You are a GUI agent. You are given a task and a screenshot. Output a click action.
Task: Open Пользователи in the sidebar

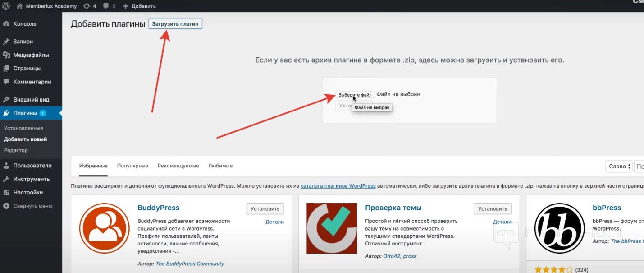click(32, 165)
